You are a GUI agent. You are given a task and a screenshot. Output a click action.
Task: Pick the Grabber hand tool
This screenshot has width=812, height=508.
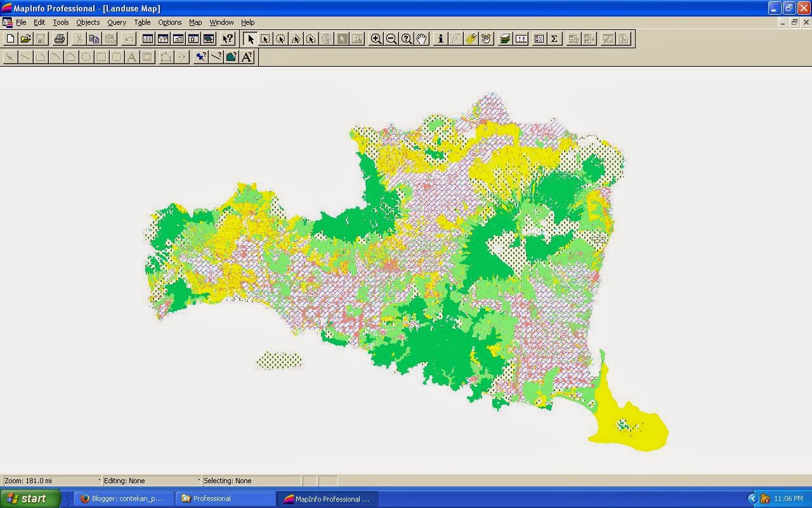(x=422, y=39)
